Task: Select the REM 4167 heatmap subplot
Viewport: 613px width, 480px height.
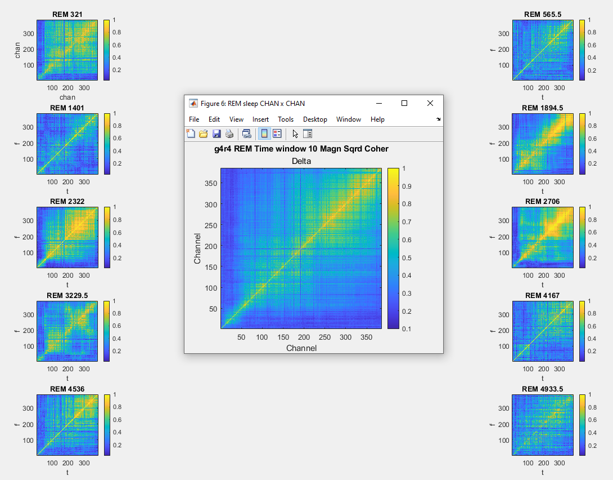Action: (543, 331)
